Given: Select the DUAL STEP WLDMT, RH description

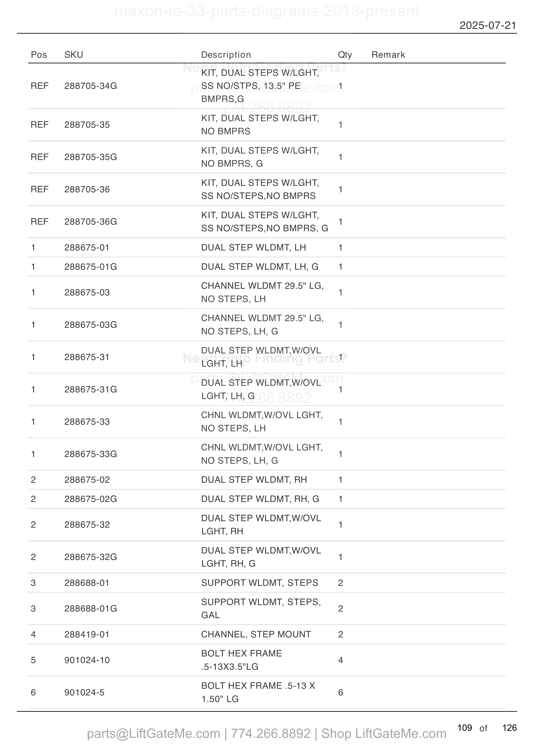Looking at the screenshot, I should click(254, 480).
